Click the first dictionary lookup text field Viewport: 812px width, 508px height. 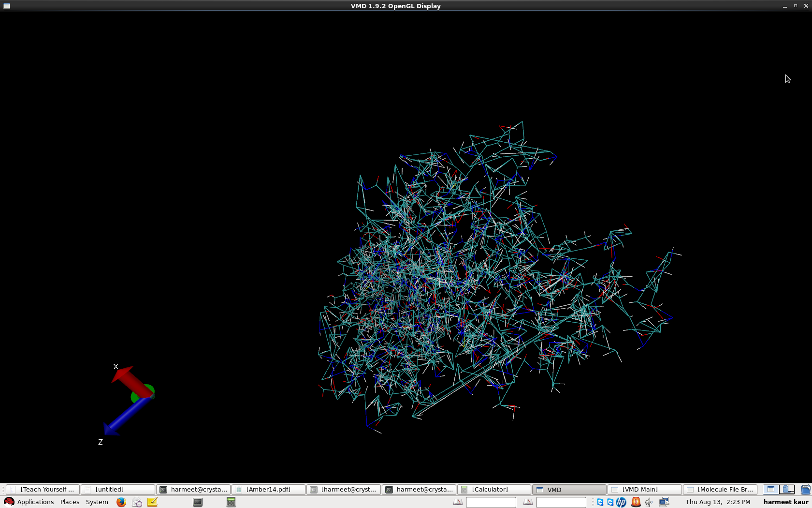491,502
